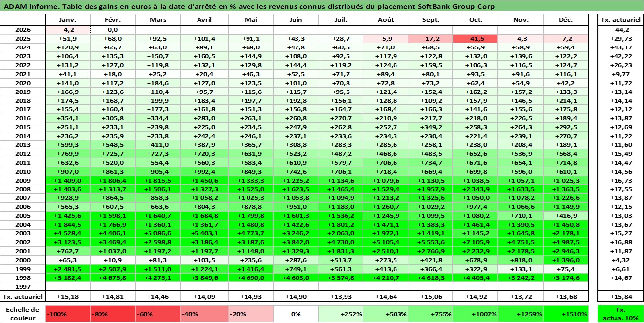Select the 'Févr.' column header
The height and width of the screenshot is (323, 644).
pyautogui.click(x=112, y=20)
